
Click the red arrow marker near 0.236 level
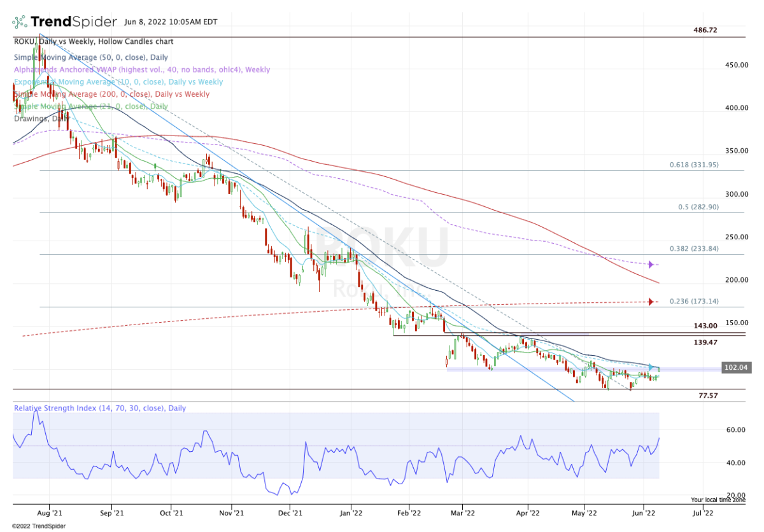(651, 302)
